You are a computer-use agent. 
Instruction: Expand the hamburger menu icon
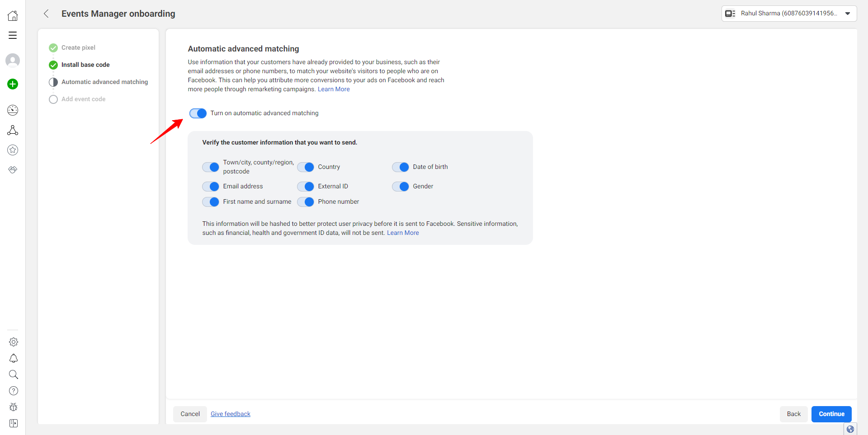13,35
